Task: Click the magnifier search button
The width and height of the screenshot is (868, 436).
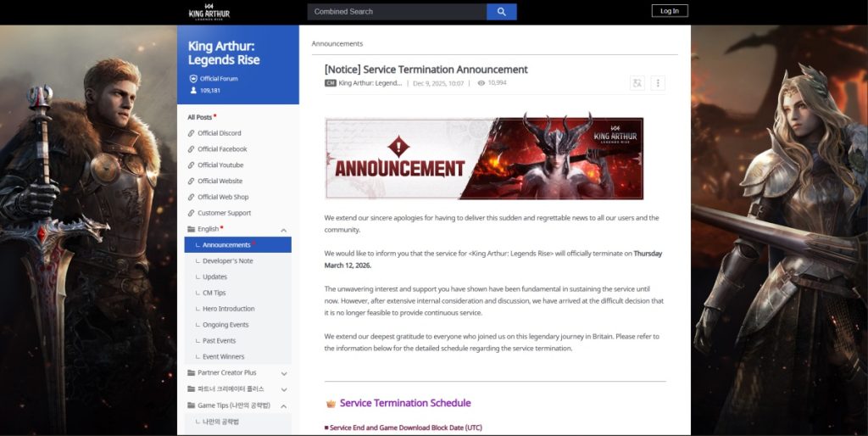Action: click(501, 12)
